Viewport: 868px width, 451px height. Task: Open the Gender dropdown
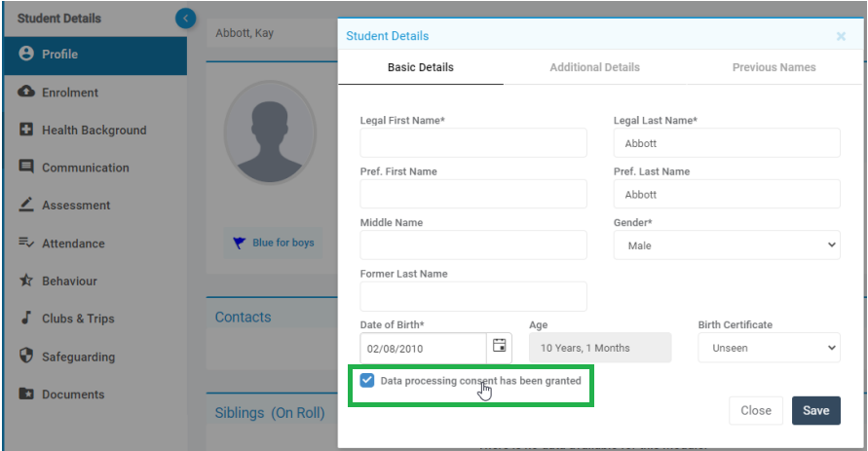[727, 245]
